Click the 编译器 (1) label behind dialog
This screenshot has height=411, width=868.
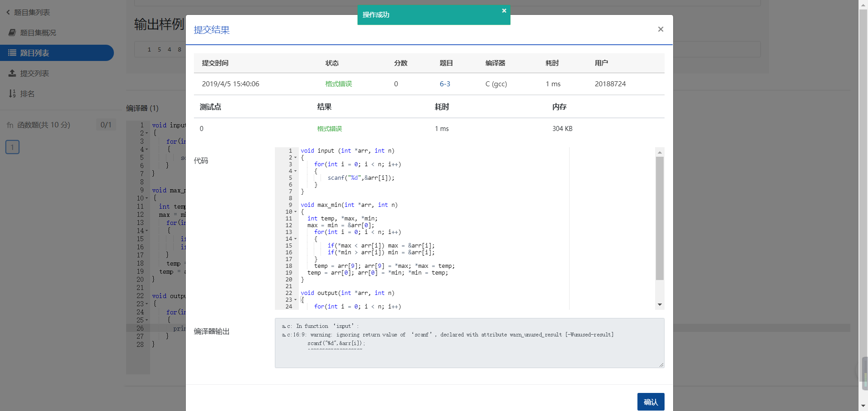(142, 108)
